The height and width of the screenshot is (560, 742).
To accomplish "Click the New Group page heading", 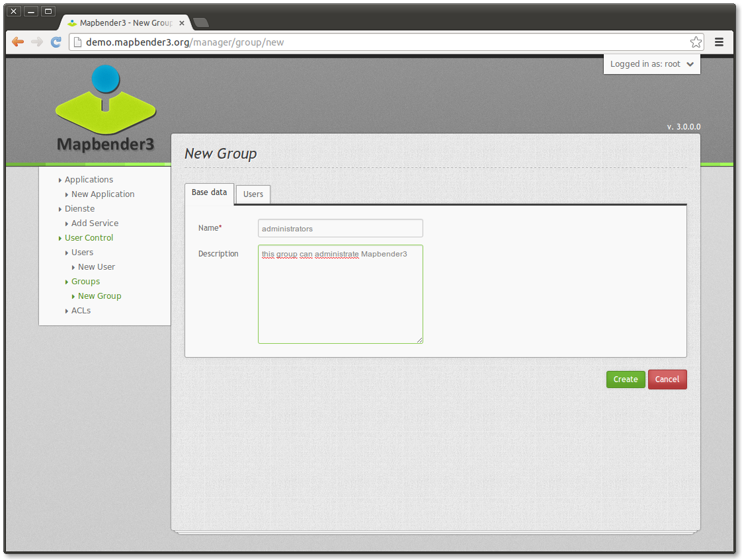I will (x=220, y=153).
